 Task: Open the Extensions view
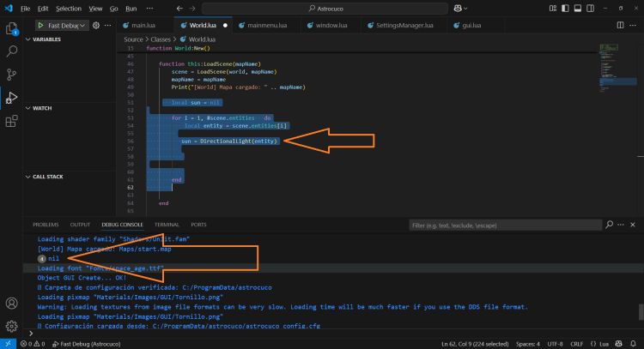coord(12,121)
